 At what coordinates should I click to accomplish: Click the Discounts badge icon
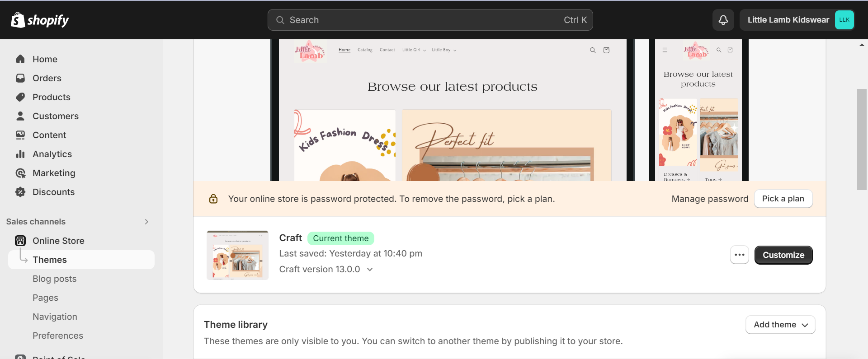click(x=20, y=192)
